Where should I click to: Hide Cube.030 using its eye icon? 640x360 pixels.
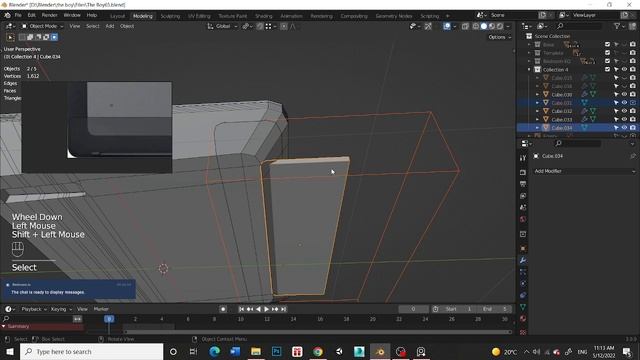coord(624,94)
